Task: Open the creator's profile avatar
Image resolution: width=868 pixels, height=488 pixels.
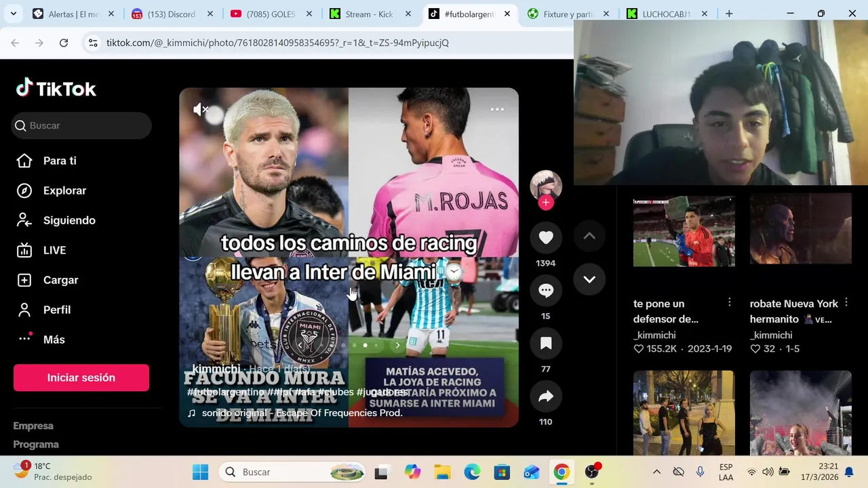Action: [546, 186]
